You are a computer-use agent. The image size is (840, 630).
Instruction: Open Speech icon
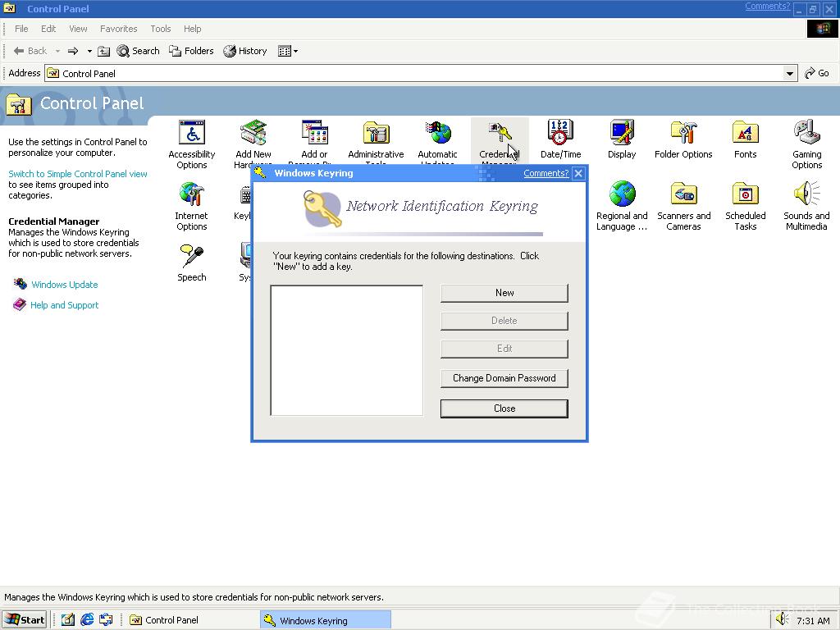pyautogui.click(x=192, y=262)
